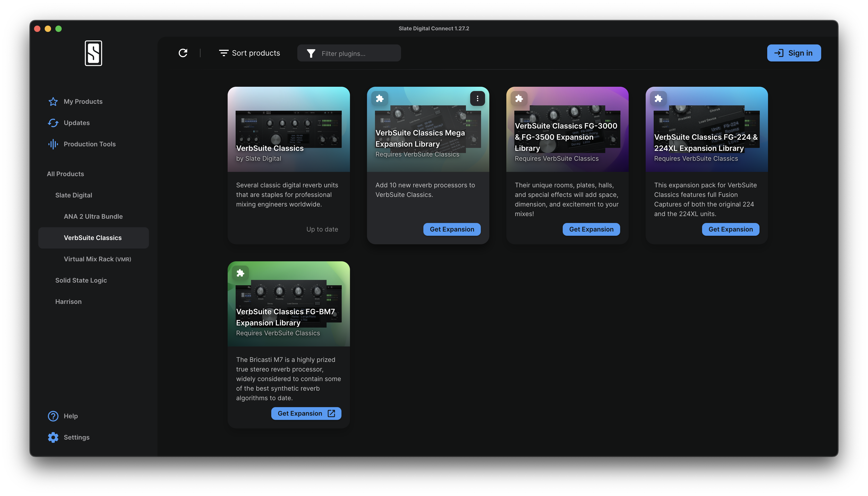The image size is (868, 496).
Task: Click puzzle icon on FG-224 & 224XL card
Action: [658, 98]
